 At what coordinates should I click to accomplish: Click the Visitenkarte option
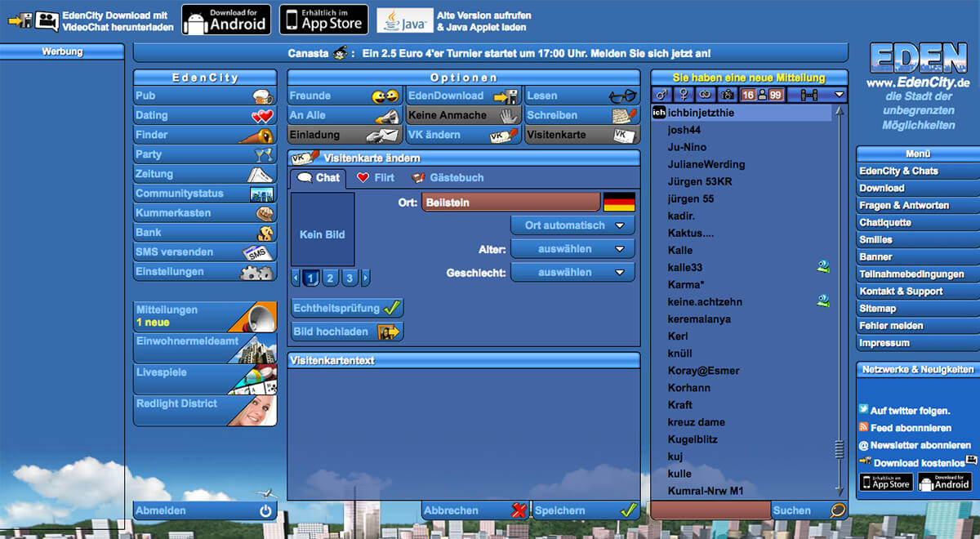582,135
